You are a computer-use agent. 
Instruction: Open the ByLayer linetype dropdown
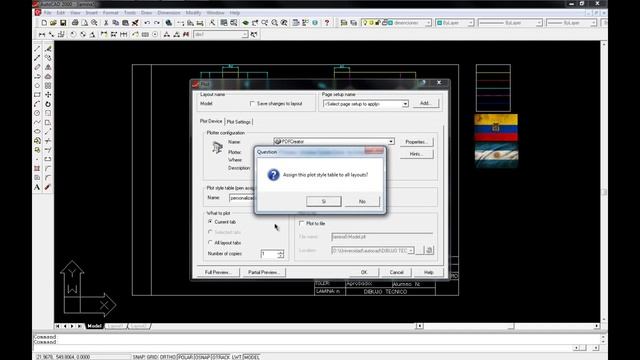(539, 23)
